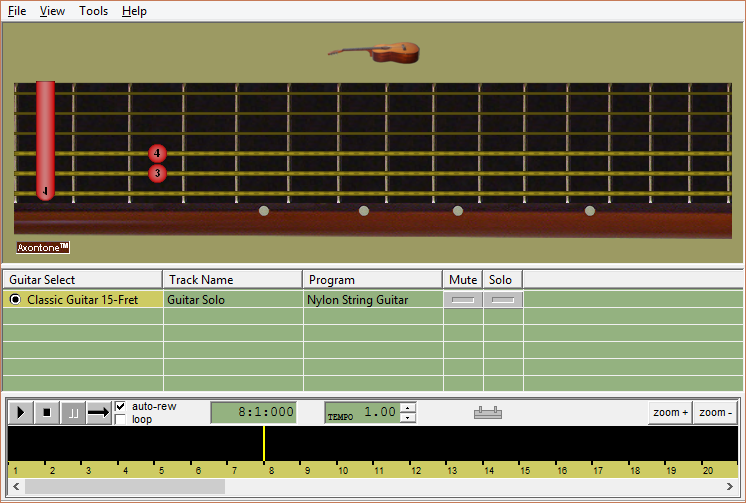This screenshot has height=503, width=746.
Task: Pause playback with the Pause button
Action: coord(73,412)
